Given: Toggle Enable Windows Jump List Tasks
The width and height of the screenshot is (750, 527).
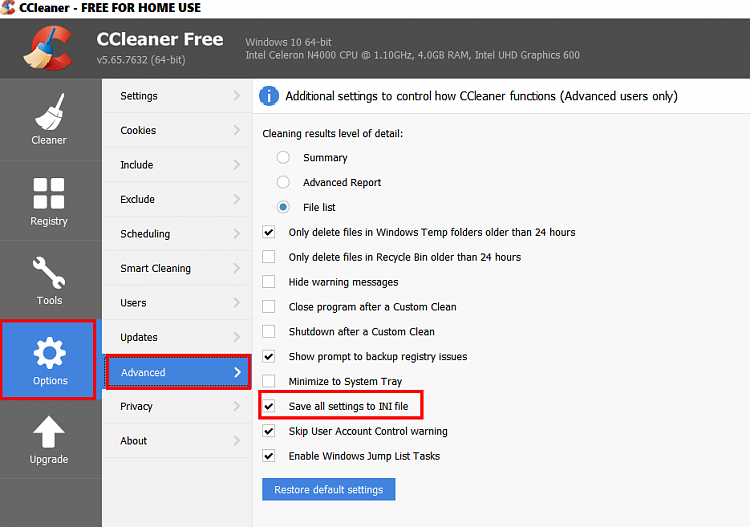Looking at the screenshot, I should (x=269, y=456).
